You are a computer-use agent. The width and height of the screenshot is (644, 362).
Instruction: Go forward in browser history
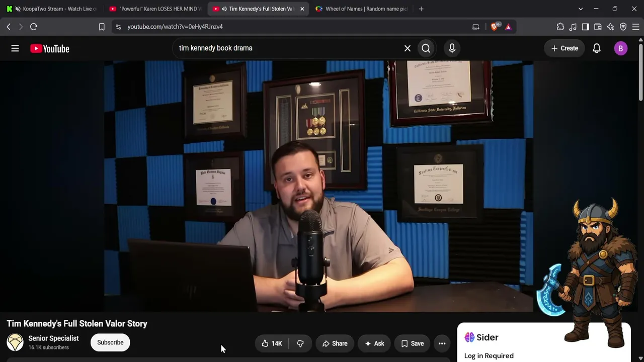tap(21, 27)
